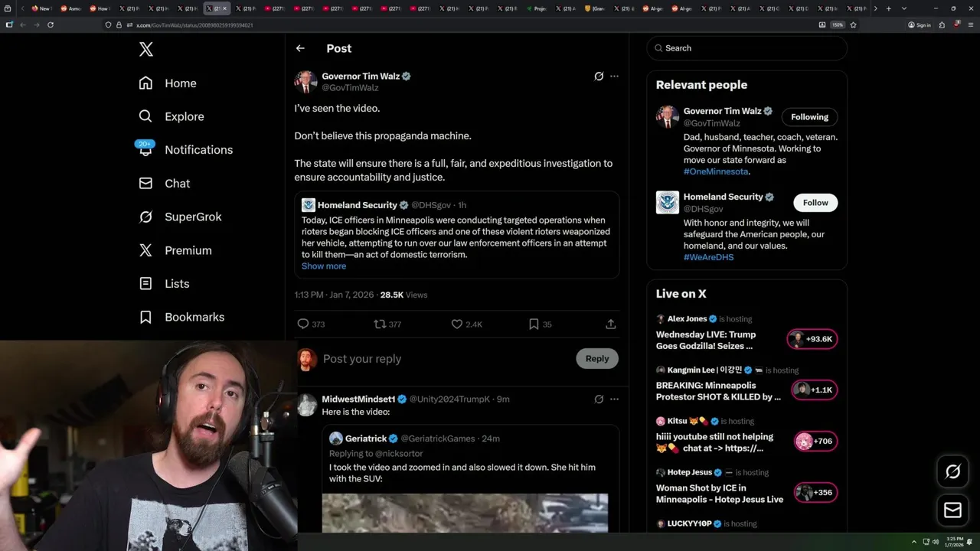Follow Homeland Security account
This screenshot has height=551, width=980.
[815, 203]
